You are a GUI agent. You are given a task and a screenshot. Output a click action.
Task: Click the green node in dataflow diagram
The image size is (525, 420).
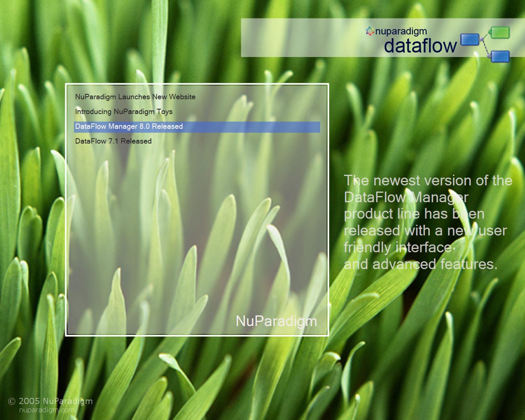(x=500, y=32)
